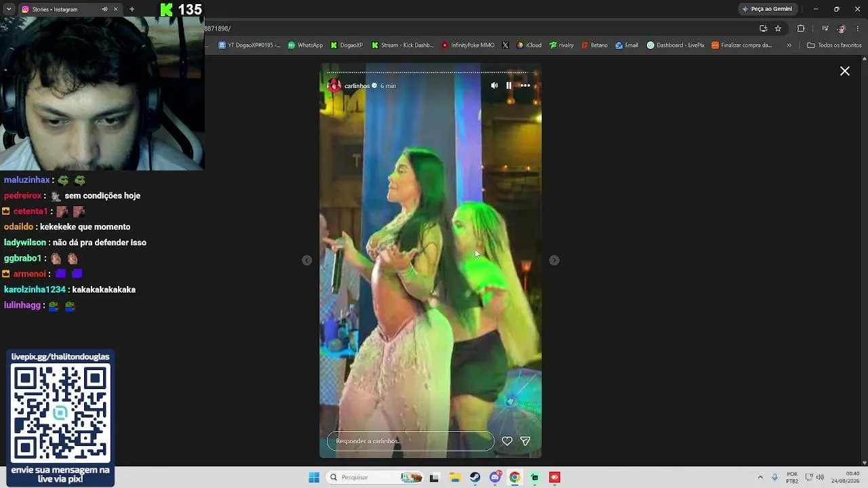Pause the Instagram story
This screenshot has width=868, height=488.
click(509, 85)
